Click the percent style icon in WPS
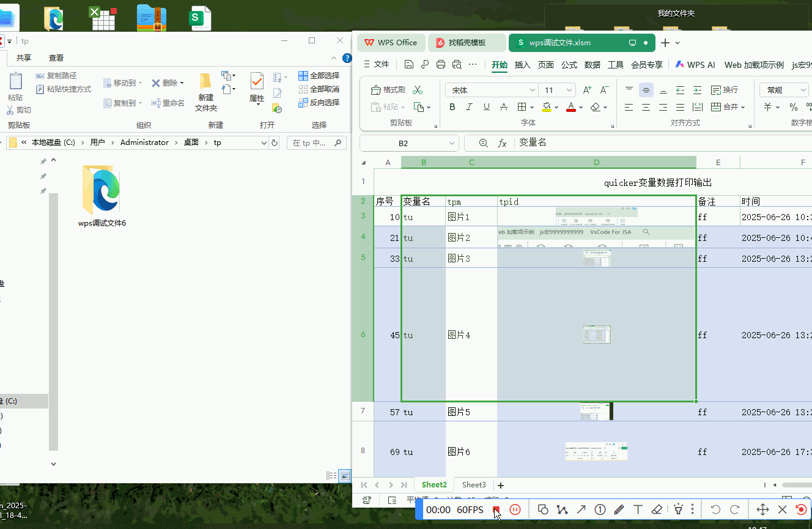 794,107
